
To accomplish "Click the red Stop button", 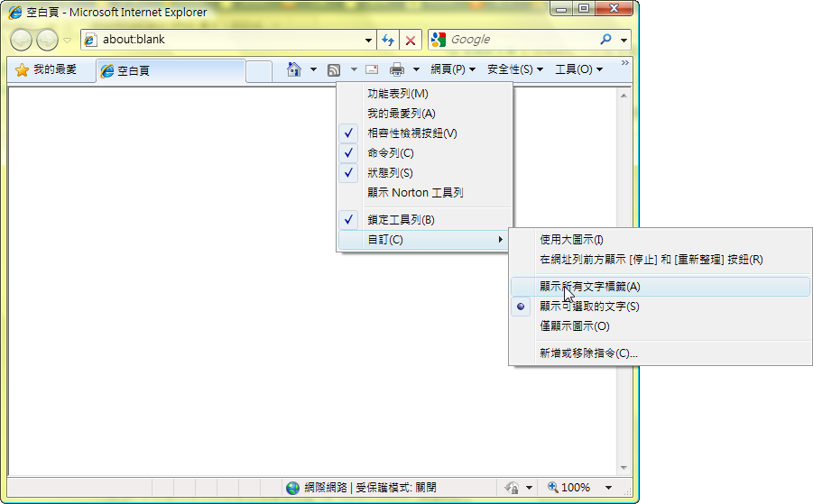I will point(411,40).
